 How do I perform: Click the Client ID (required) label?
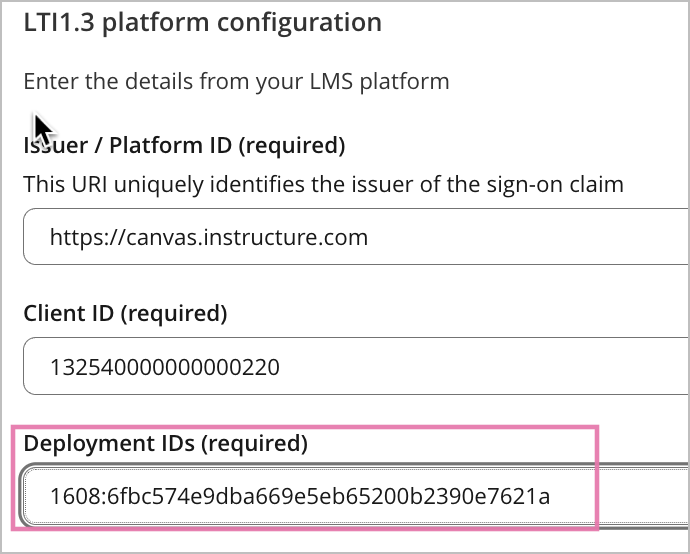pyautogui.click(x=125, y=313)
